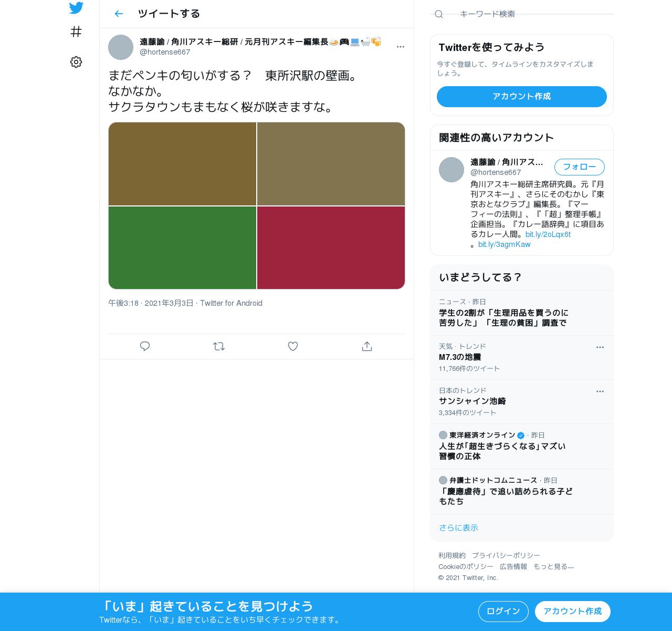Image resolution: width=672 pixels, height=631 pixels.
Task: Open the green mural photo thumbnail
Action: point(182,248)
